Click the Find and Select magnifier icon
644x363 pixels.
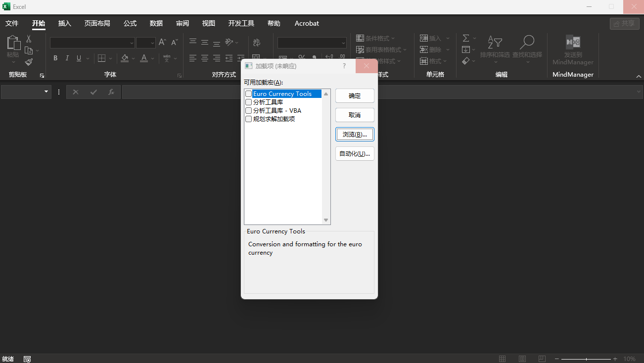pyautogui.click(x=527, y=43)
